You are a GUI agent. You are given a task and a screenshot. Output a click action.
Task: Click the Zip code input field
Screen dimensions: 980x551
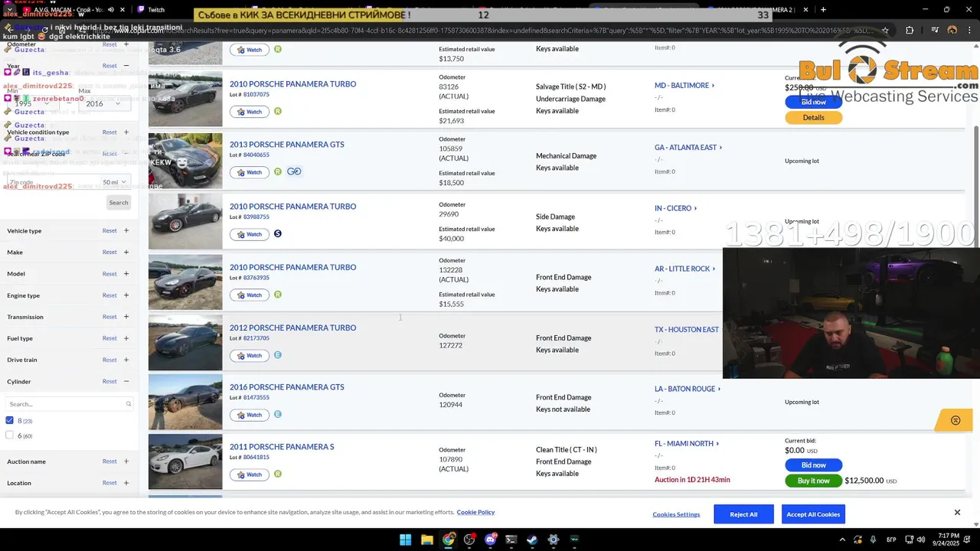click(51, 182)
